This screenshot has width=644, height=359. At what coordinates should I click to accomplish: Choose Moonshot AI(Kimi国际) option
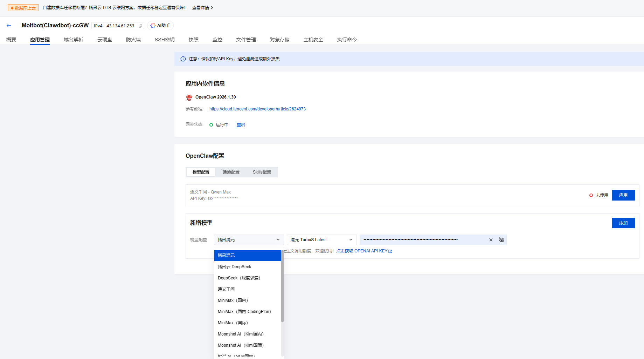pos(248,345)
